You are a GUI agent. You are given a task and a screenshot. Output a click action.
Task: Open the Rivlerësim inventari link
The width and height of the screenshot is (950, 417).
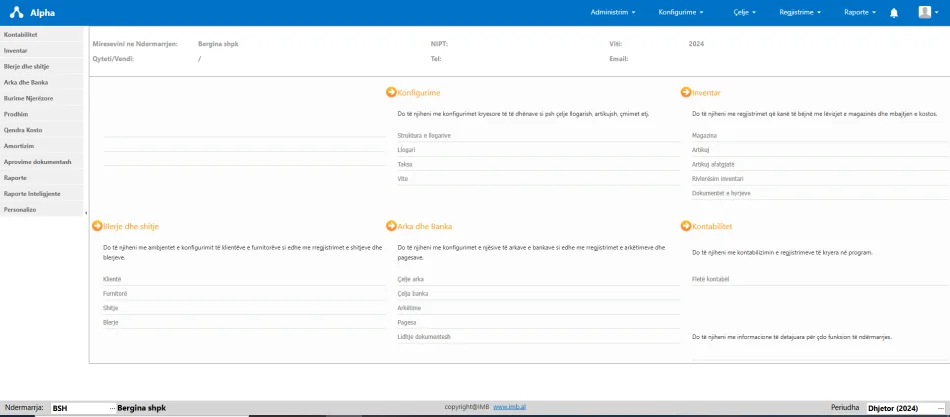click(x=717, y=179)
